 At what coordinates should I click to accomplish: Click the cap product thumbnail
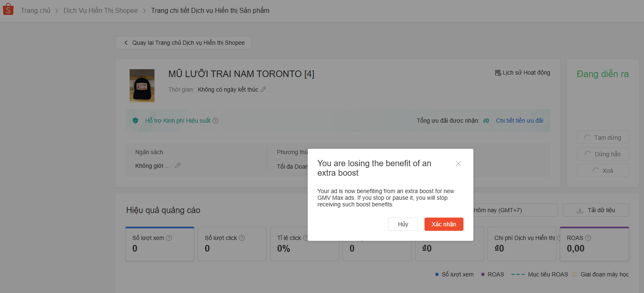(x=142, y=86)
